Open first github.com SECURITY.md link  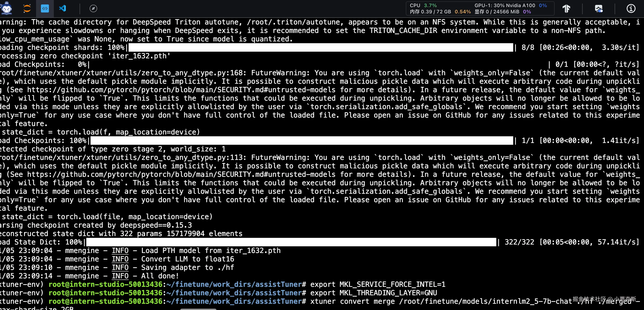(x=181, y=90)
